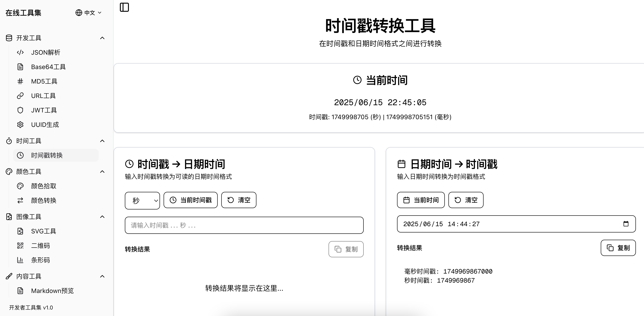Collapse the 颜色工具 section chevron
Image resolution: width=644 pixels, height=316 pixels.
point(102,172)
